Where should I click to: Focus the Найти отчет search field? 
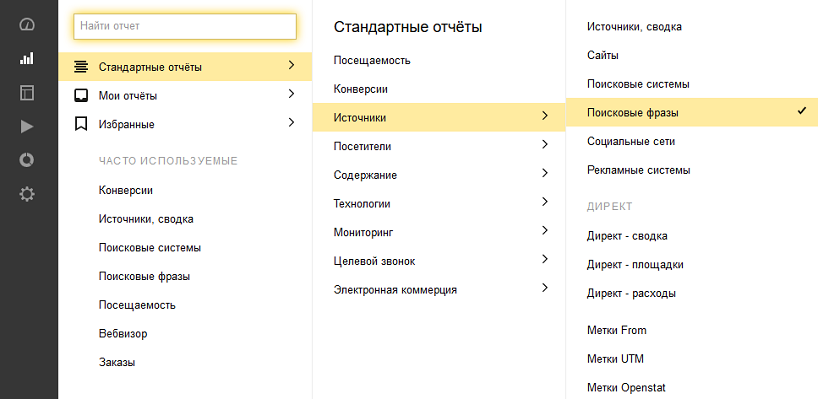click(185, 26)
